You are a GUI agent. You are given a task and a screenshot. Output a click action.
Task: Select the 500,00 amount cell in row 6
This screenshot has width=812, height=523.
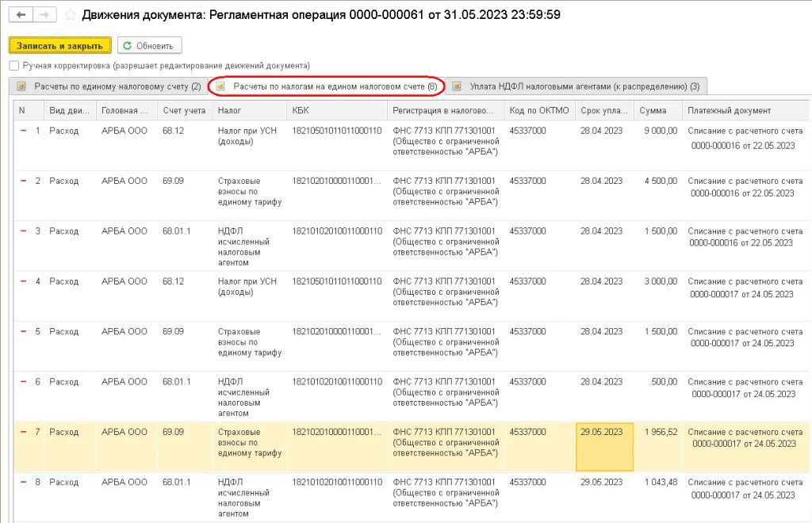tap(665, 382)
